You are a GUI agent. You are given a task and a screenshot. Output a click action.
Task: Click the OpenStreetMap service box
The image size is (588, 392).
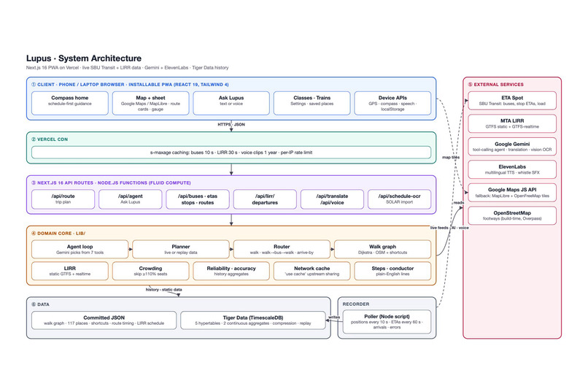tap(512, 215)
